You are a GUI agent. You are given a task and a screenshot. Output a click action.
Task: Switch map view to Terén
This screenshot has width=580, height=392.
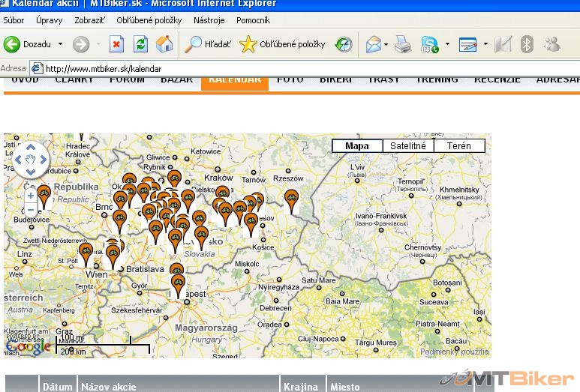coord(458,146)
